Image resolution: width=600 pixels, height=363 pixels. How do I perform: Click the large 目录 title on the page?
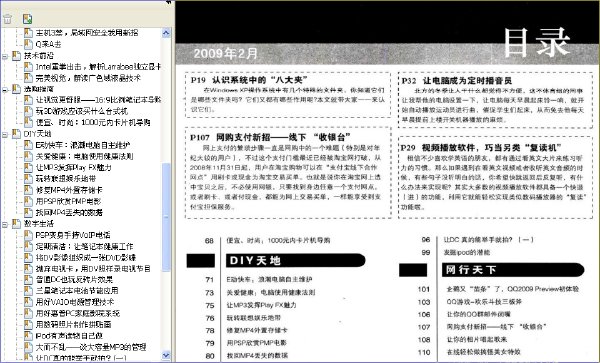pyautogui.click(x=536, y=42)
